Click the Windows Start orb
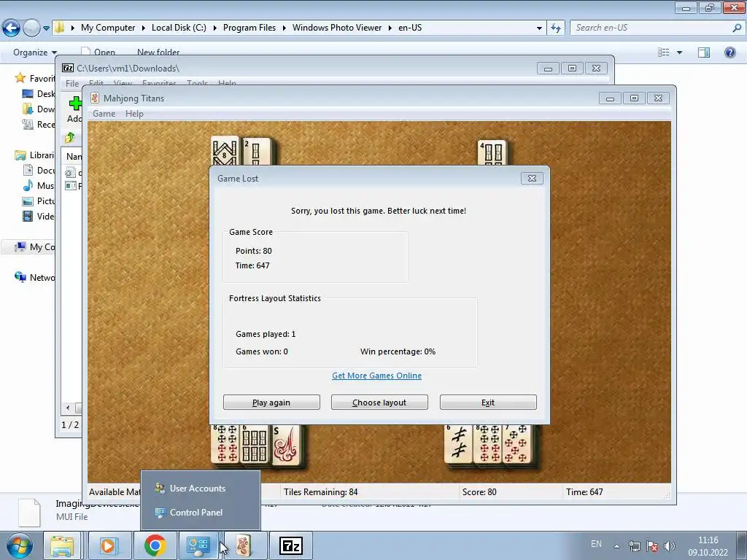 tap(19, 545)
